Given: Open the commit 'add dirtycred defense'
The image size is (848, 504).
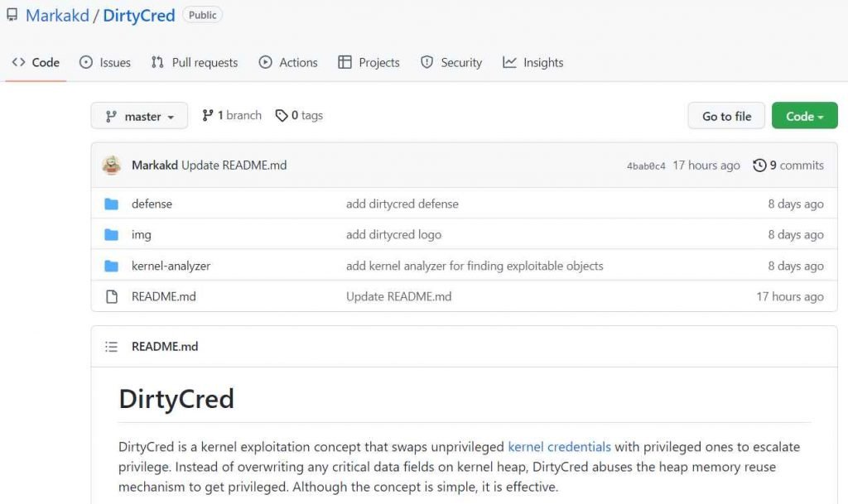Looking at the screenshot, I should [402, 204].
